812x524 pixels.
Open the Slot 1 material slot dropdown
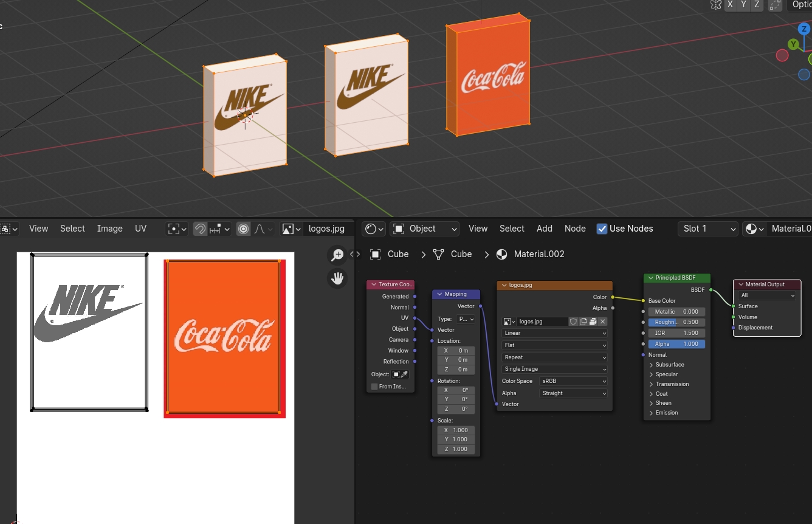pyautogui.click(x=708, y=229)
